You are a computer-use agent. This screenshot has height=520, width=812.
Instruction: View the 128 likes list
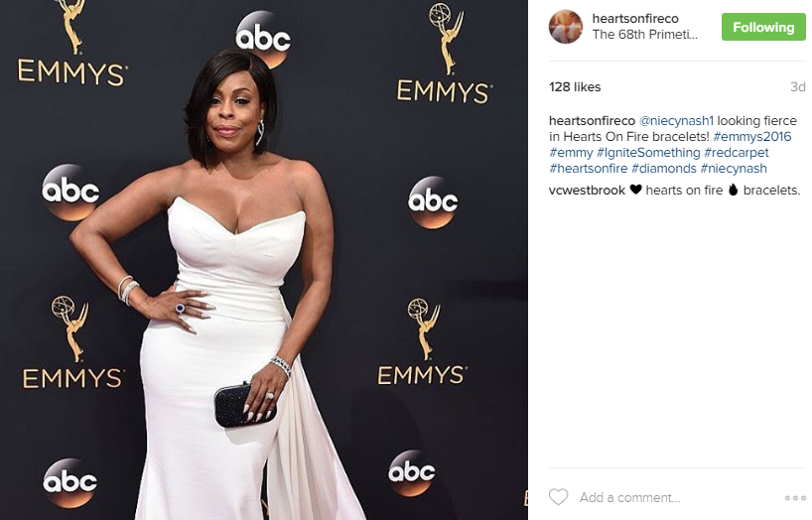pos(575,87)
